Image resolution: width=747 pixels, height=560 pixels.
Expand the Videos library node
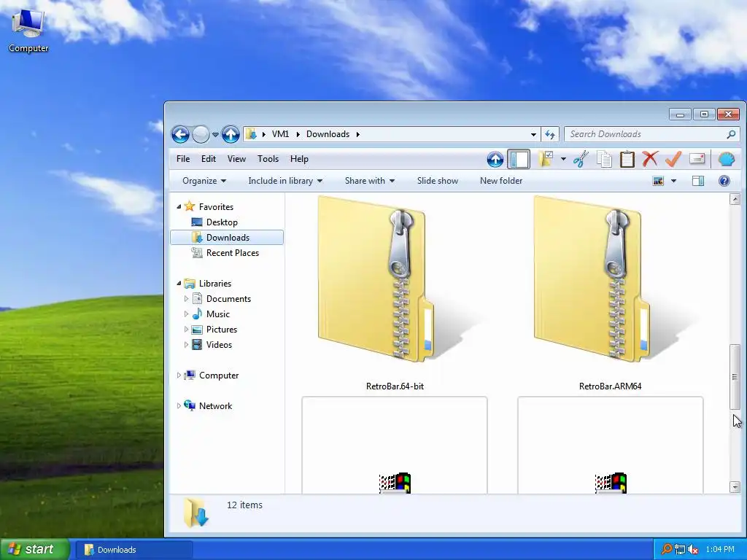click(x=186, y=344)
